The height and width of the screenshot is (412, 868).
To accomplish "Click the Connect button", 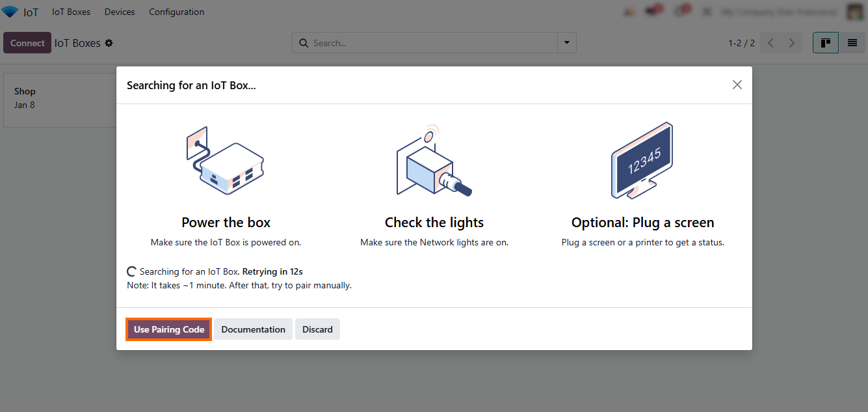I will tap(27, 43).
